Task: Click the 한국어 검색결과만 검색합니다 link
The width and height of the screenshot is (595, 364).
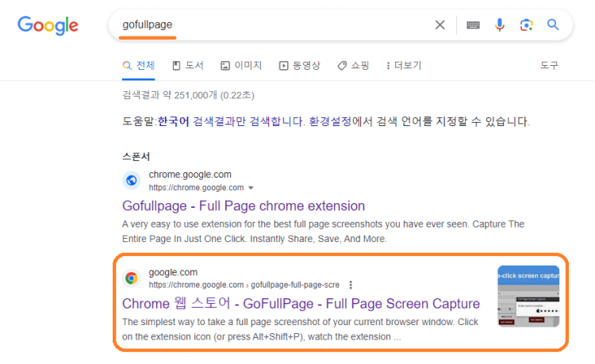Action: [231, 121]
